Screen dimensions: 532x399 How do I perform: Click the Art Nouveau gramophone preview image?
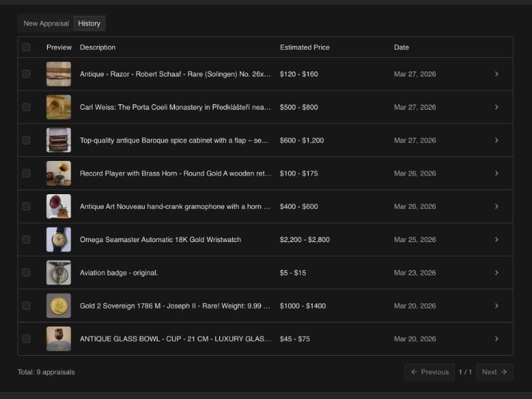pyautogui.click(x=59, y=206)
